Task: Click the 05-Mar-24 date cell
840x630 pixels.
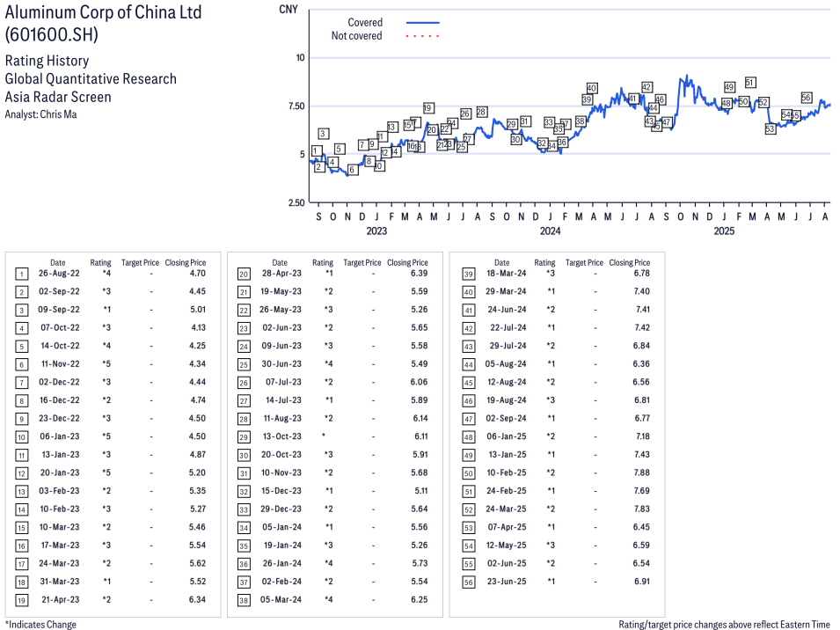Action: click(281, 599)
